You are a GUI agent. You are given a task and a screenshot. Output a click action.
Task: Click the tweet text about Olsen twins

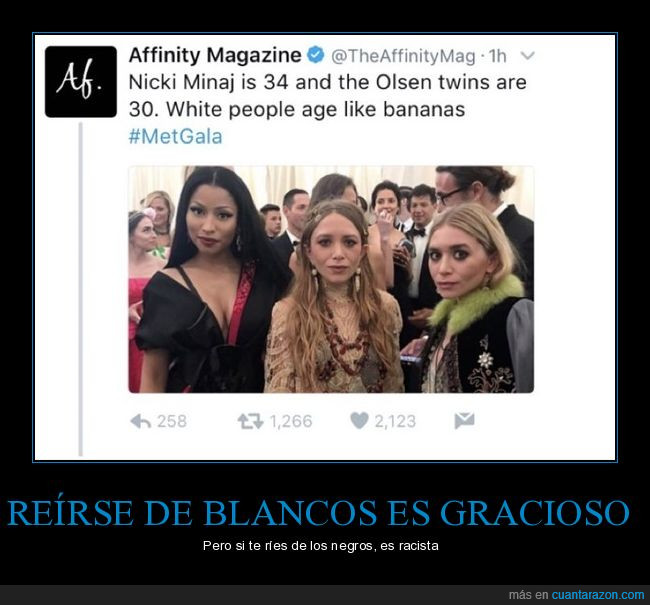pos(327,96)
